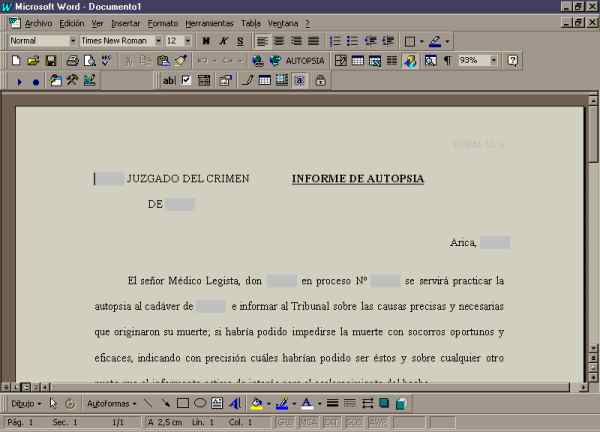Apply the font color swatch
Image resolution: width=600 pixels, height=432 pixels.
[305, 404]
